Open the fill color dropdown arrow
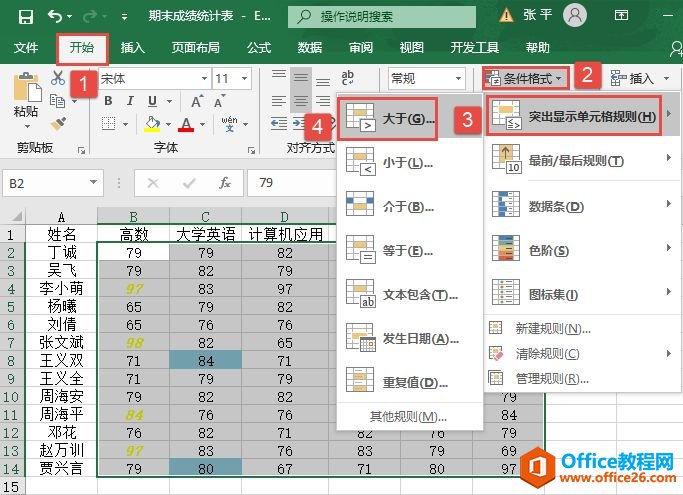This screenshot has width=683, height=495. pos(168,125)
